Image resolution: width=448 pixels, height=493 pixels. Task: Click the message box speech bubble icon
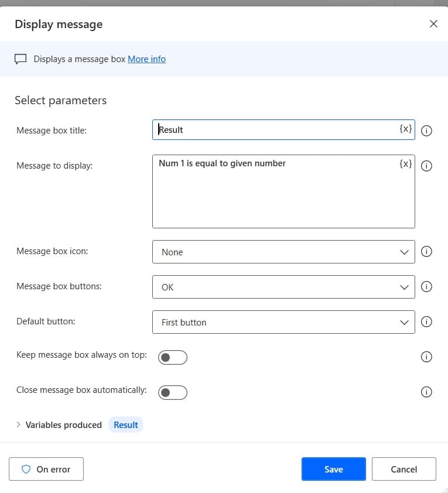pos(20,59)
